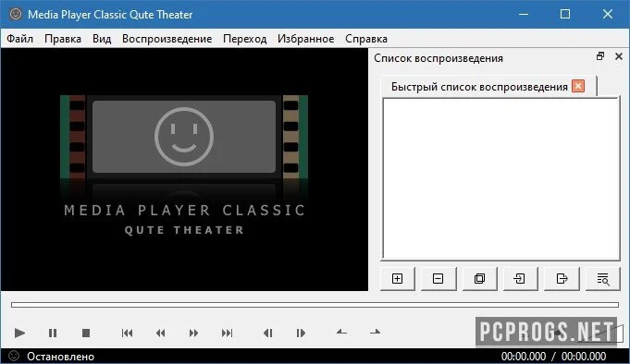Open the Воспроизведение menu
The image size is (630, 364).
point(167,39)
